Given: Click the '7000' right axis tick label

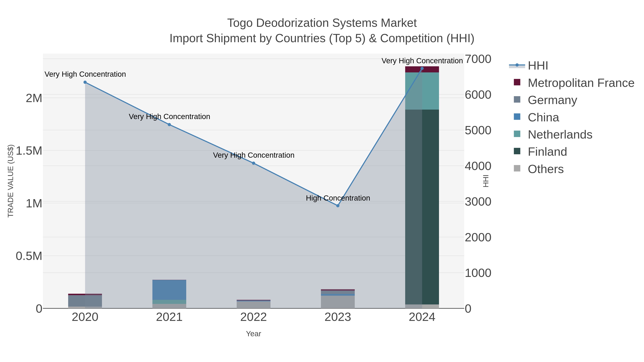Looking at the screenshot, I should pyautogui.click(x=478, y=59).
